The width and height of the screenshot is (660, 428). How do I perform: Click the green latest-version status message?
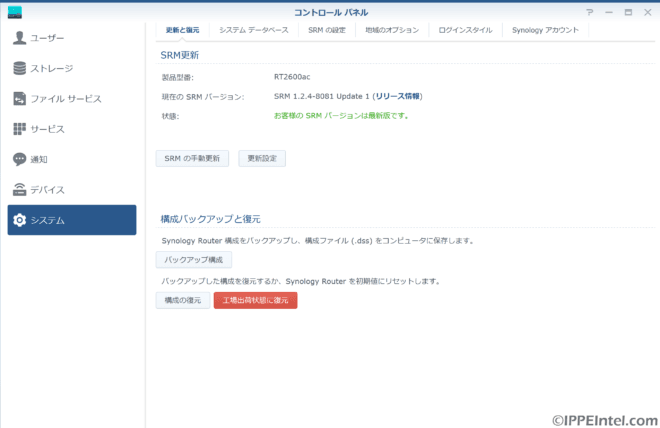(x=341, y=116)
